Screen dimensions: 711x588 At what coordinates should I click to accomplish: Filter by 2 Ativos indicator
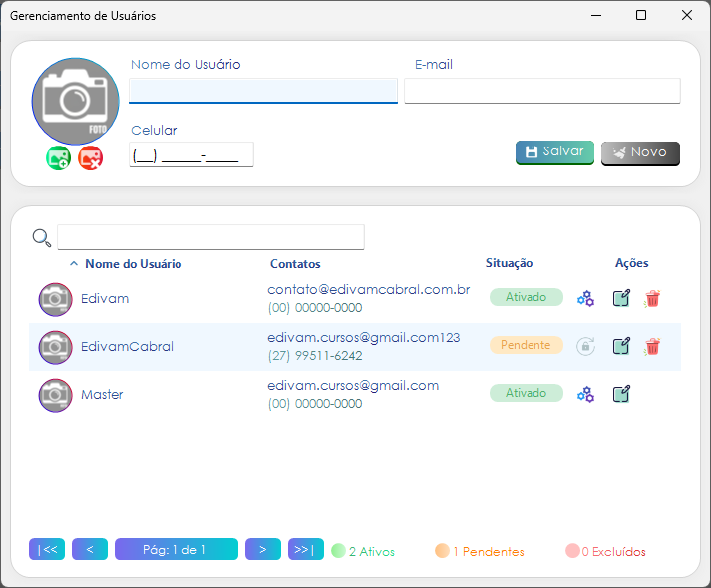363,551
